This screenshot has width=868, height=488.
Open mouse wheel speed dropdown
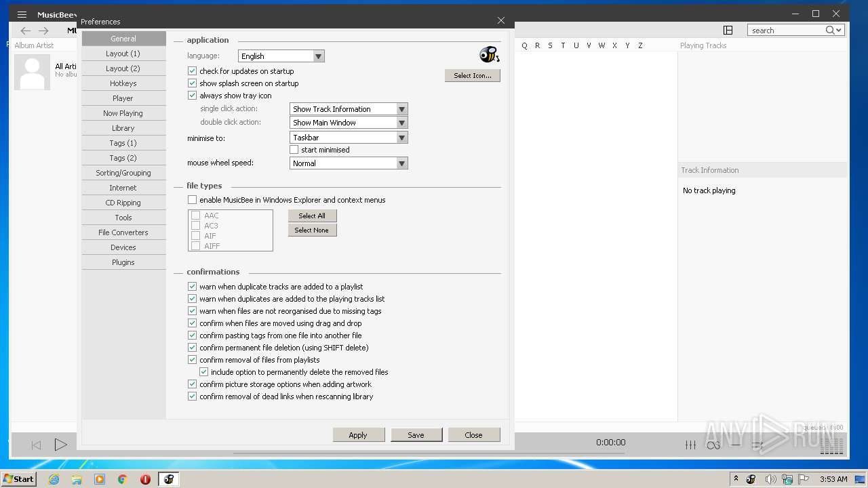349,163
